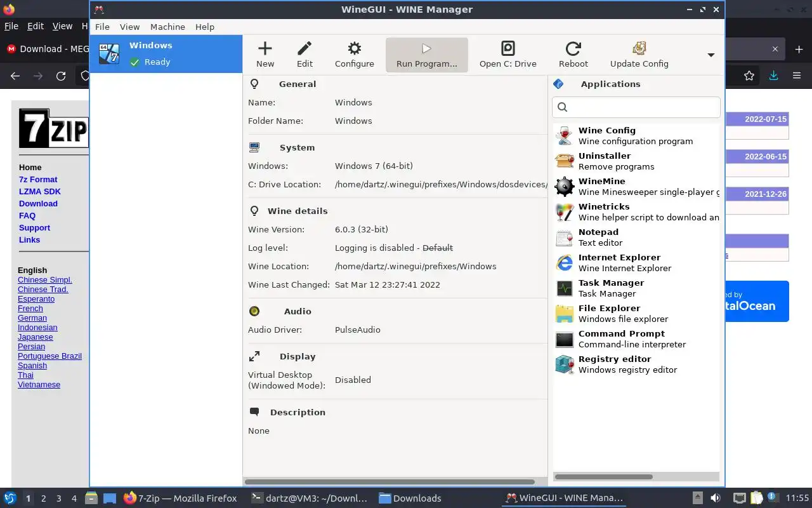Image resolution: width=812 pixels, height=508 pixels.
Task: Launch File Explorer application icon
Action: [x=564, y=313]
